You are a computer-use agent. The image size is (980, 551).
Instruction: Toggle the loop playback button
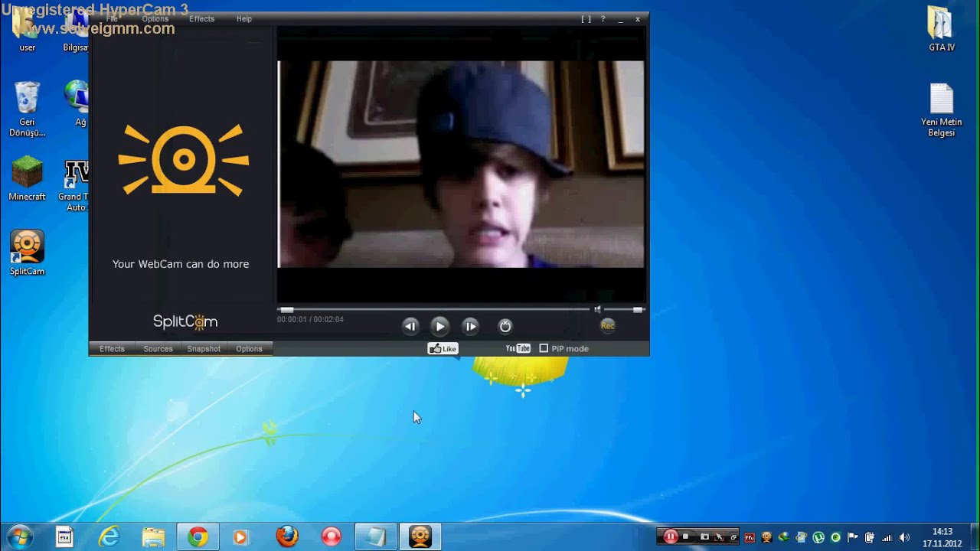505,326
